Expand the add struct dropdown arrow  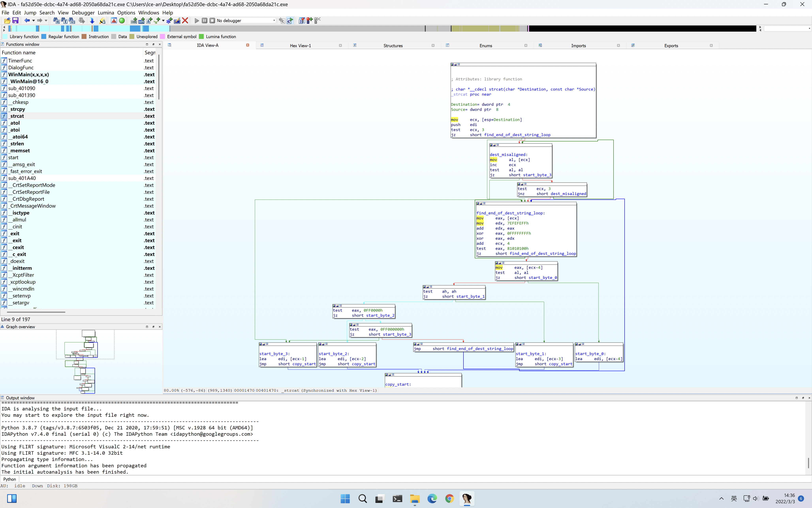163,21
